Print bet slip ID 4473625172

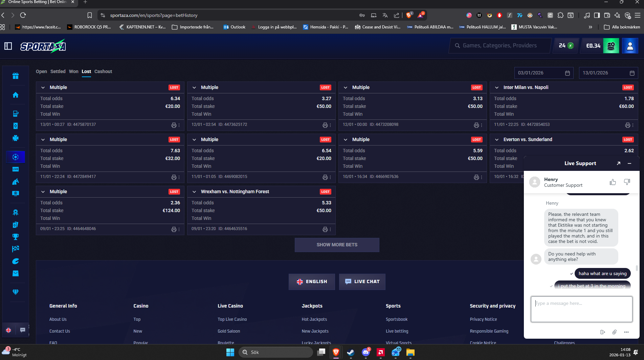coord(325,125)
